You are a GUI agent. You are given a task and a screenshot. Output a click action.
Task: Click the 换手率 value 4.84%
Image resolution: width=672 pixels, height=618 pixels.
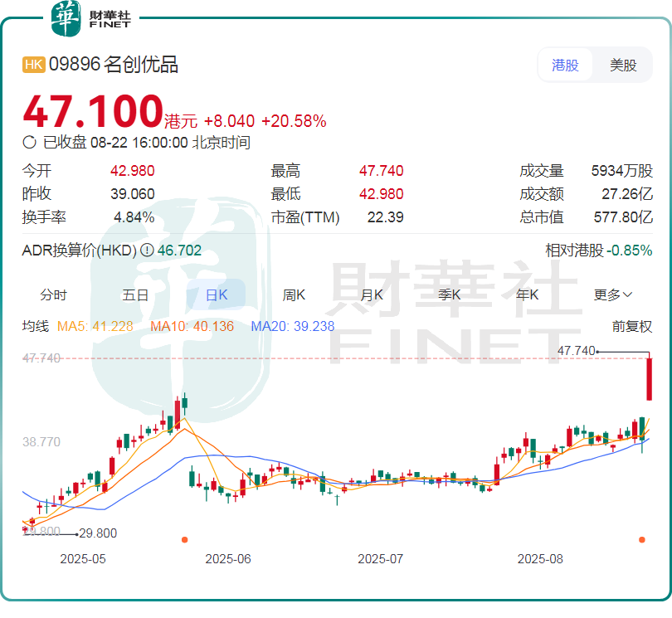coord(134,217)
